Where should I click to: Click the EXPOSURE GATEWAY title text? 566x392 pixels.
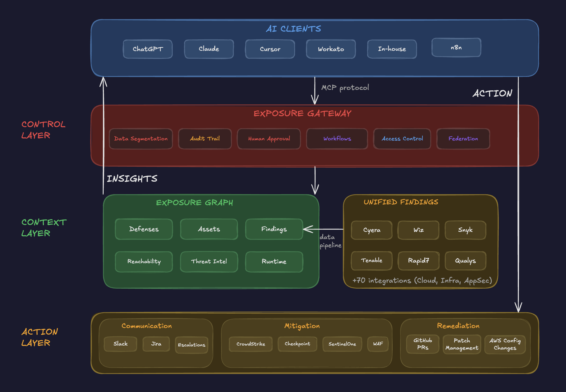click(302, 114)
